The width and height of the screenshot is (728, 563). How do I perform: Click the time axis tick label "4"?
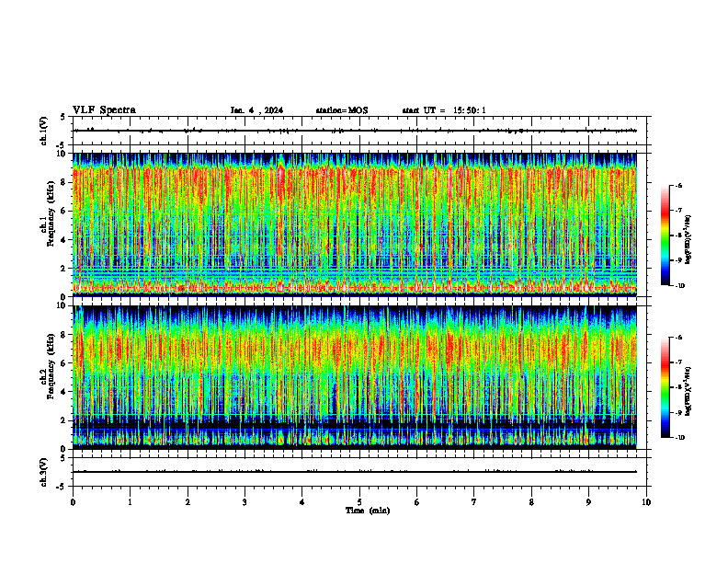301,502
